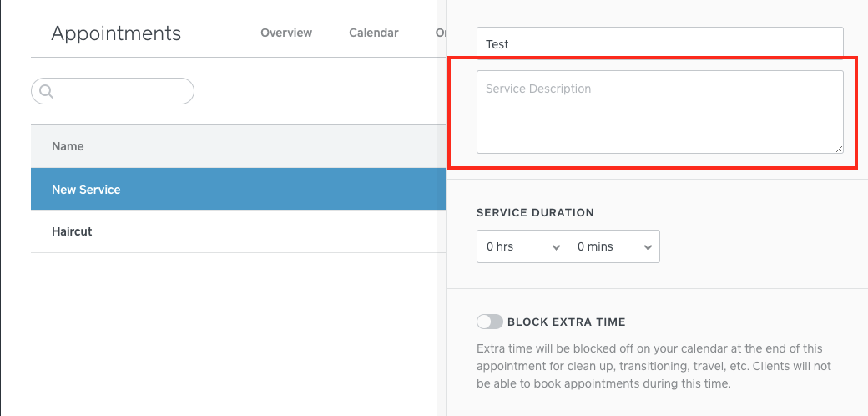Click the service name field containing Test
The image size is (868, 416).
click(x=659, y=44)
